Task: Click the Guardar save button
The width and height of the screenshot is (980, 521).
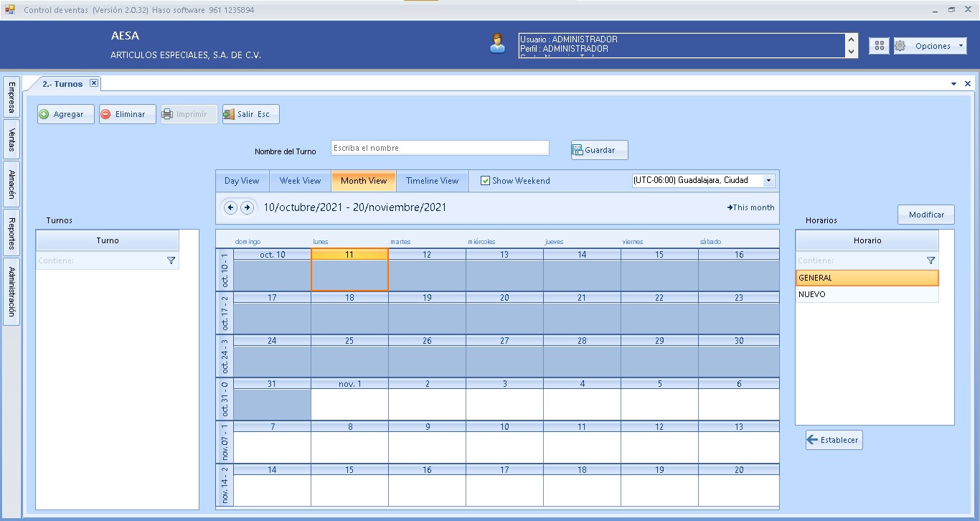Action: (600, 150)
